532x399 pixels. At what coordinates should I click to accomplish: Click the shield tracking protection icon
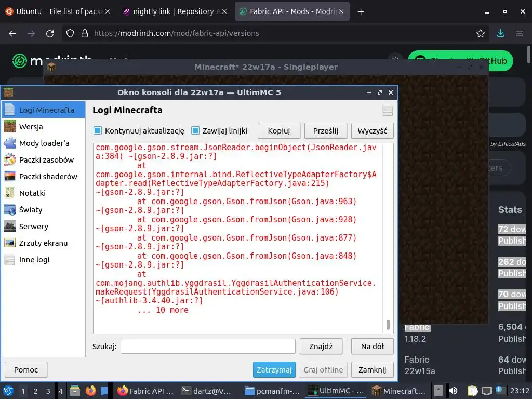tap(70, 33)
